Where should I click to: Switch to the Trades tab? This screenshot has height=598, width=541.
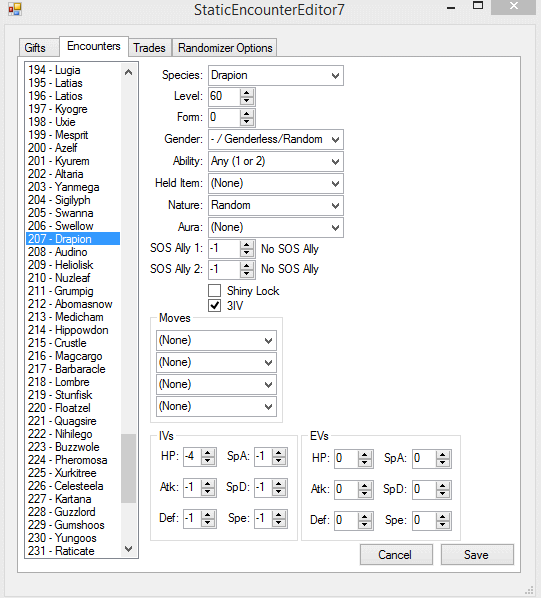click(149, 48)
